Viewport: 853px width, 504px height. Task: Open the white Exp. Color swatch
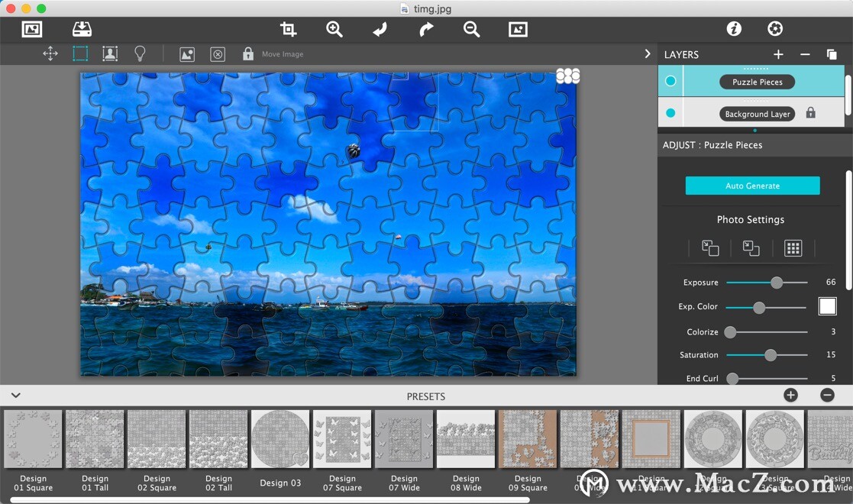[828, 306]
